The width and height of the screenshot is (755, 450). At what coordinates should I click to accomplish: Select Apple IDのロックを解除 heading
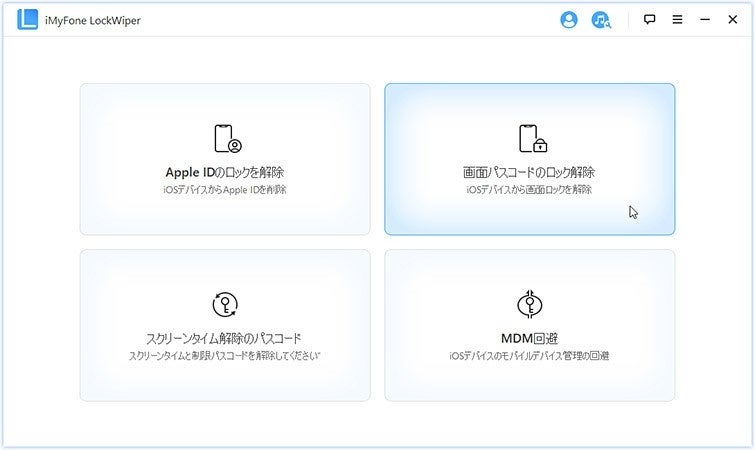point(225,172)
